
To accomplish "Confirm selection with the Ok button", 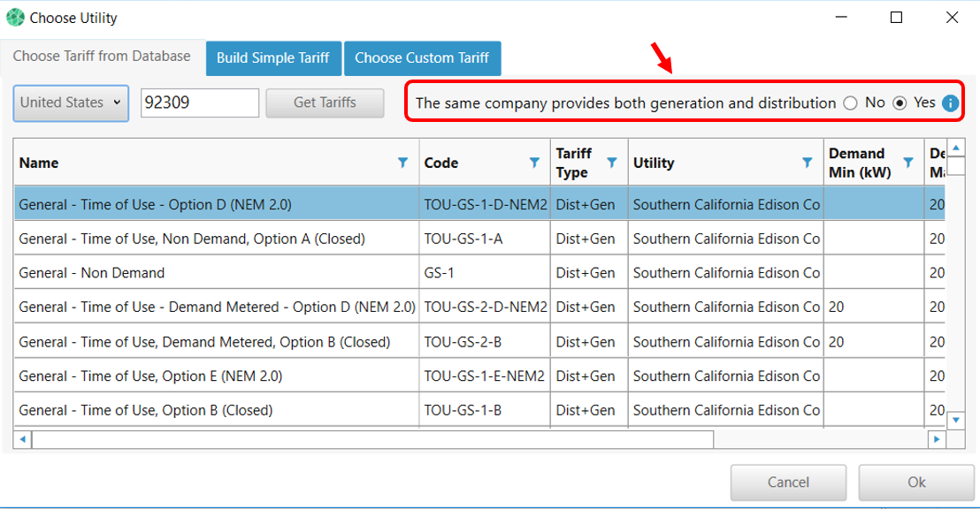I will (916, 482).
